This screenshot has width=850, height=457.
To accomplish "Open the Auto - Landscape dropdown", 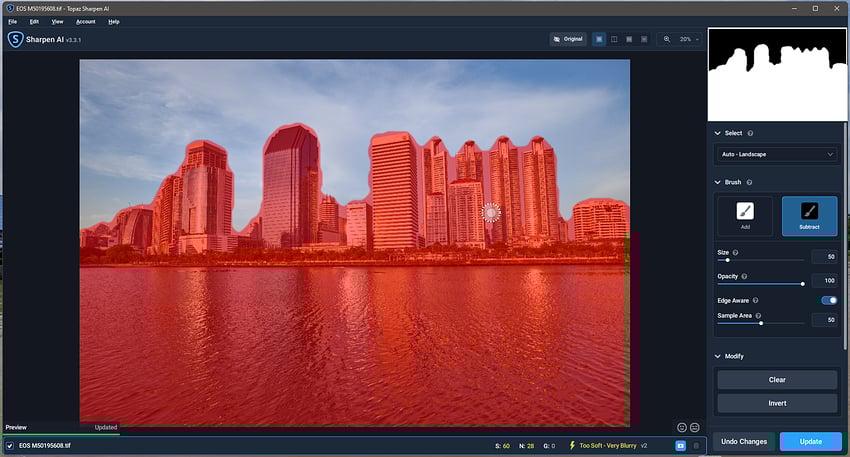I will click(x=777, y=154).
